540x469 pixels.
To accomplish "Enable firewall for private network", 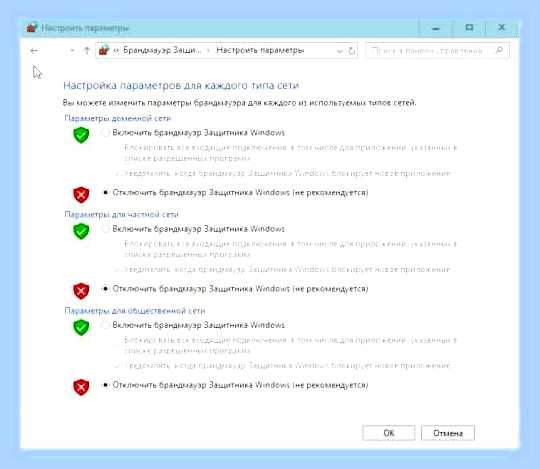I will tap(105, 229).
